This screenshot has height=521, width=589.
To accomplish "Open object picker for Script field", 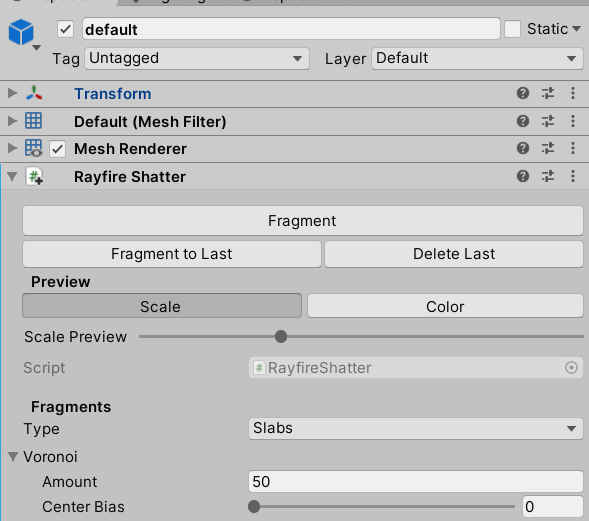I will click(571, 368).
